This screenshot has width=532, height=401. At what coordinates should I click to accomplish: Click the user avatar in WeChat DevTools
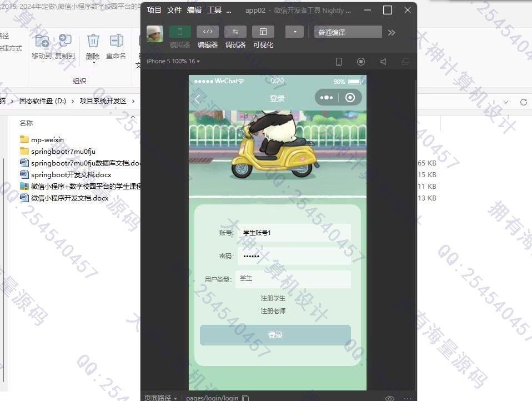[x=155, y=33]
